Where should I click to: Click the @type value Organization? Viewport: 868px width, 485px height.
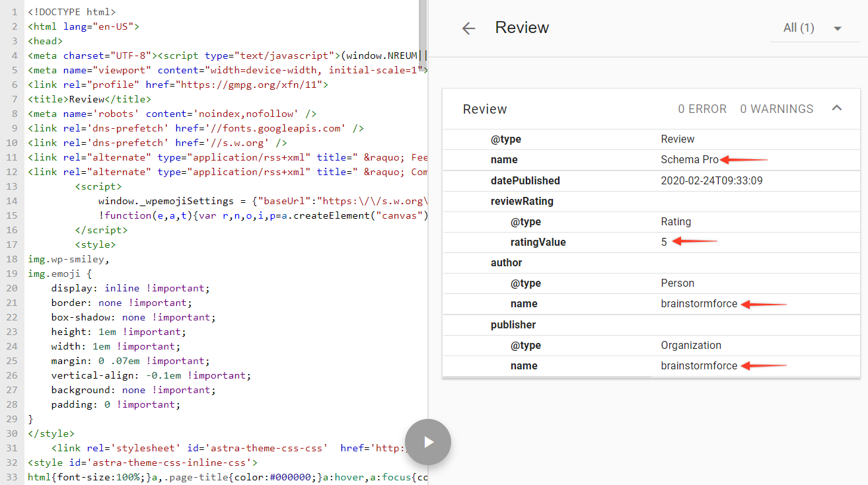click(x=691, y=345)
